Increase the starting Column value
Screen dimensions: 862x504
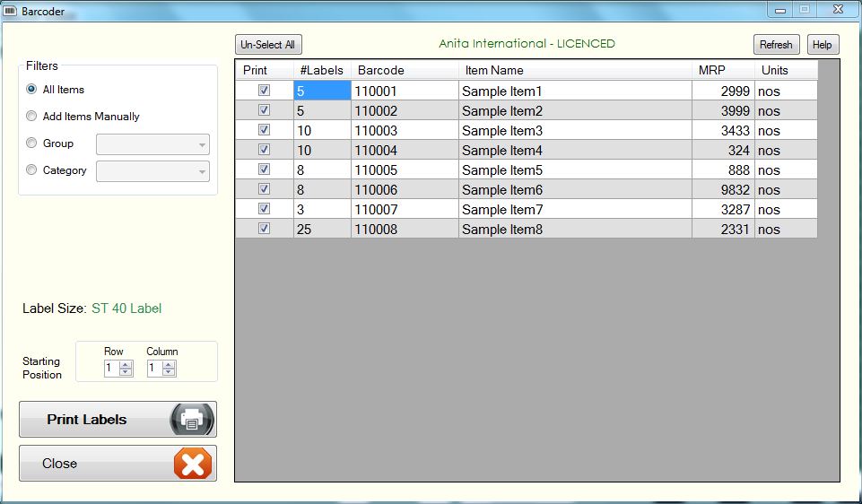tap(169, 365)
